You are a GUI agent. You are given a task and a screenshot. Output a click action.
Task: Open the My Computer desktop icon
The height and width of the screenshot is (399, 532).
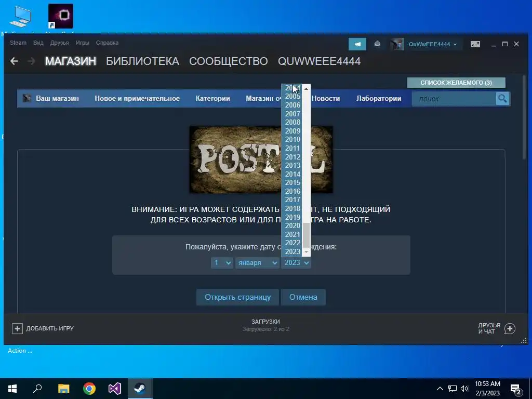pyautogui.click(x=20, y=17)
